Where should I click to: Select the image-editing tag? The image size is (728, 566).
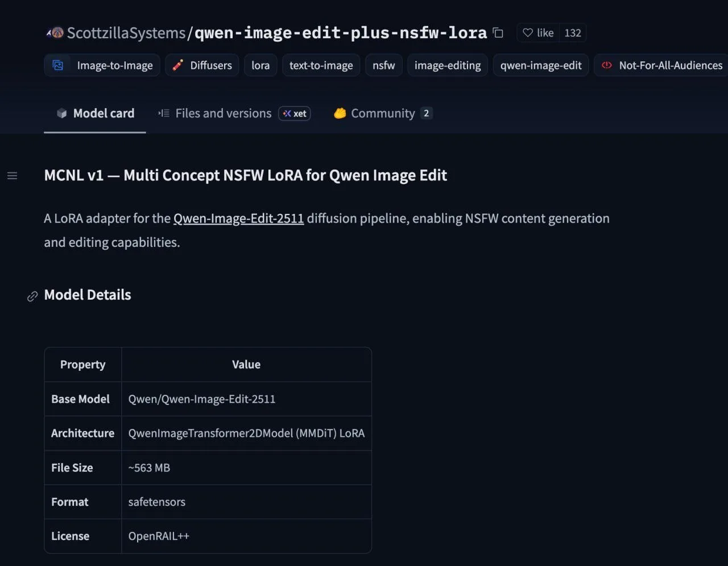448,65
